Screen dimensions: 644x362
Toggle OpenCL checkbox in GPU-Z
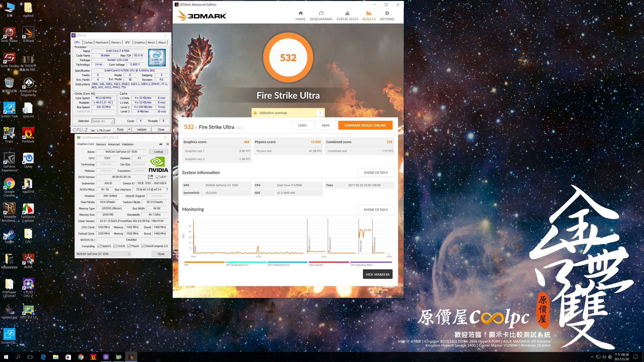pos(99,246)
